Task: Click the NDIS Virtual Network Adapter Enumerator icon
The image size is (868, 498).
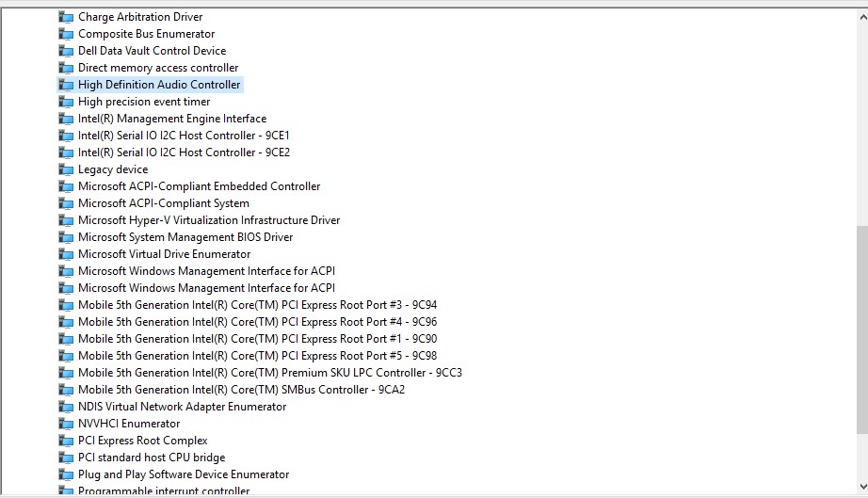Action: pos(66,408)
